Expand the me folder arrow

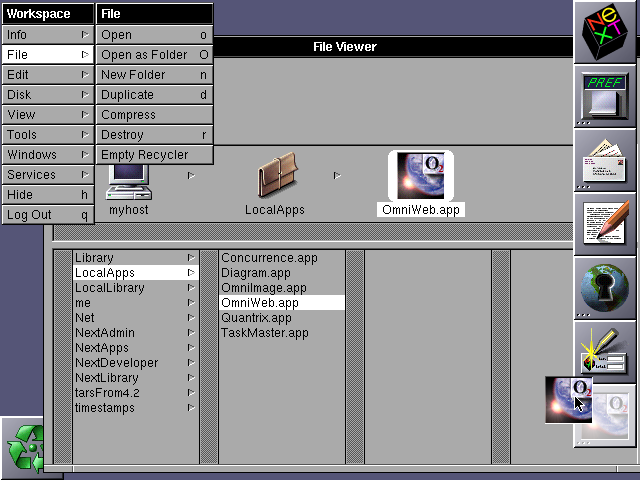[x=191, y=303]
